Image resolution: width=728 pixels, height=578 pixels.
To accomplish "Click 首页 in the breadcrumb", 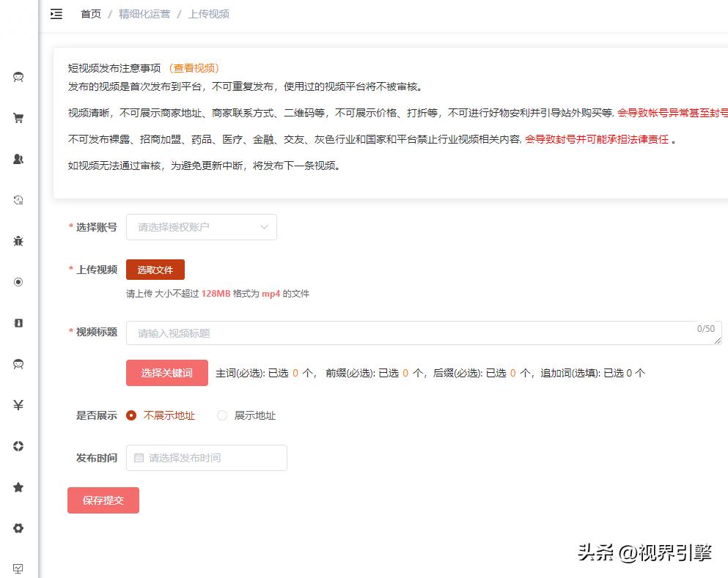I will click(x=89, y=13).
